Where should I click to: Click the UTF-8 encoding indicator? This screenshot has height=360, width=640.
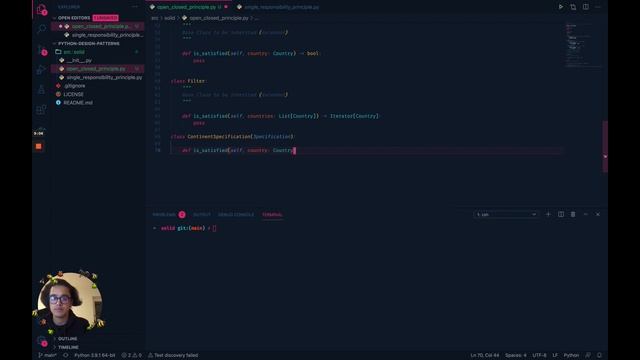[x=539, y=355]
